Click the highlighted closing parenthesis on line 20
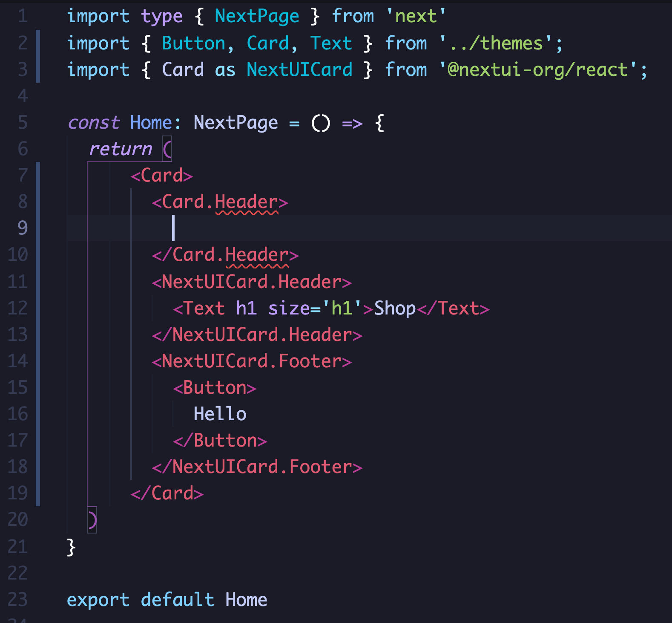 click(x=92, y=520)
